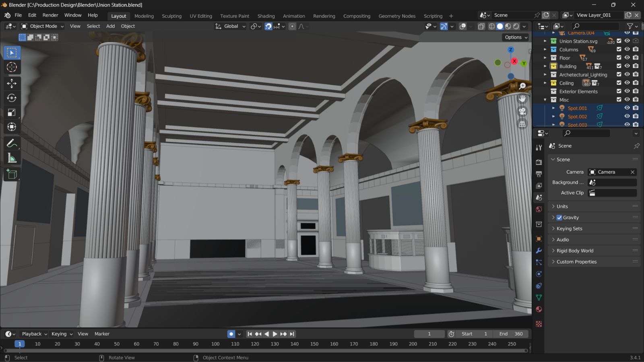The image size is (644, 362).
Task: Switch to the Modeling workspace tab
Action: 144,16
